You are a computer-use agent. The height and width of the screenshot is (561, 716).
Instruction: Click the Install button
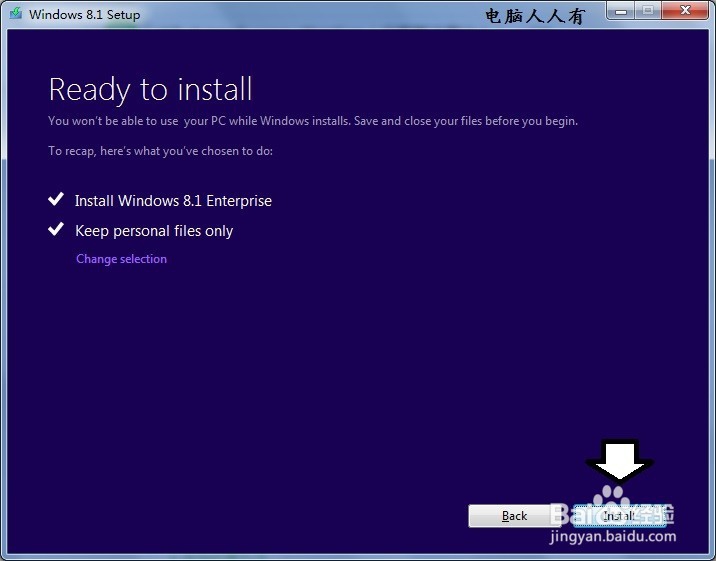click(619, 516)
